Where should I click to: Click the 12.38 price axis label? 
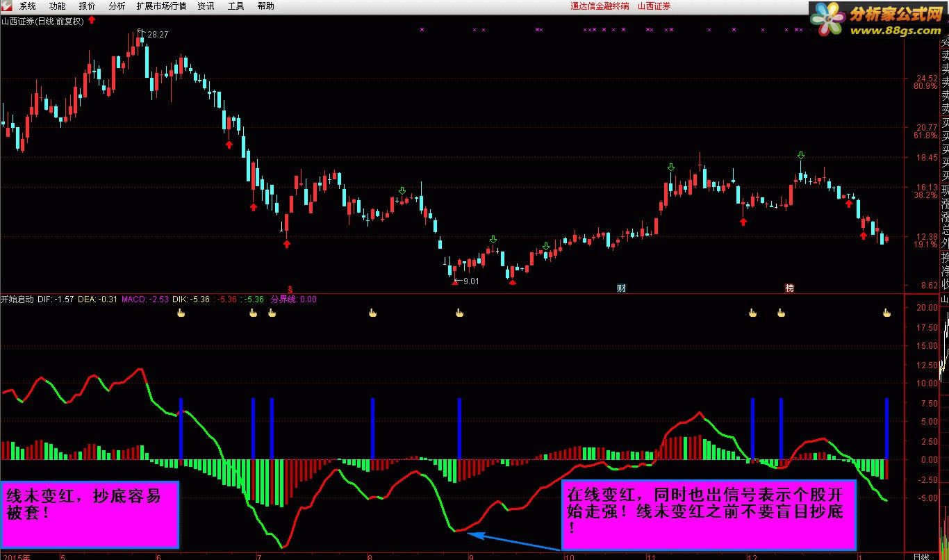click(x=927, y=237)
